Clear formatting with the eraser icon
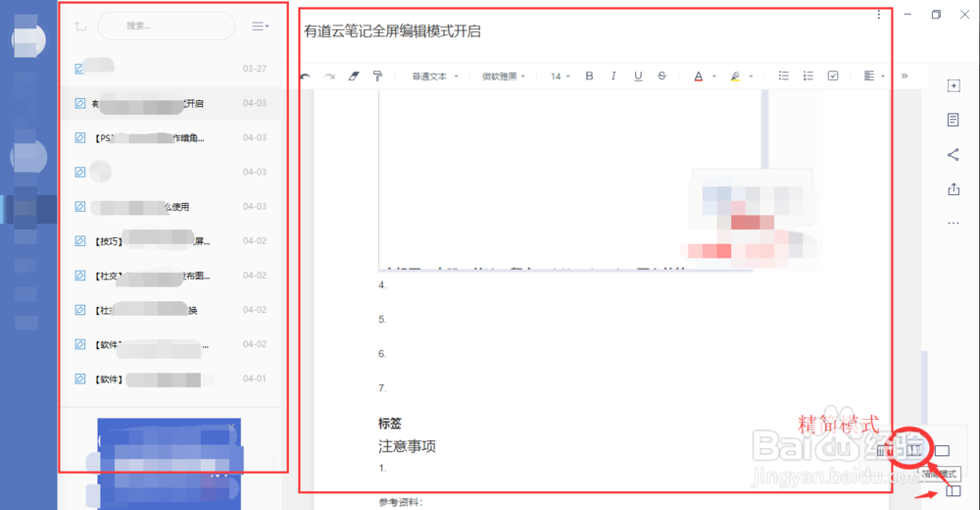 pyautogui.click(x=354, y=76)
